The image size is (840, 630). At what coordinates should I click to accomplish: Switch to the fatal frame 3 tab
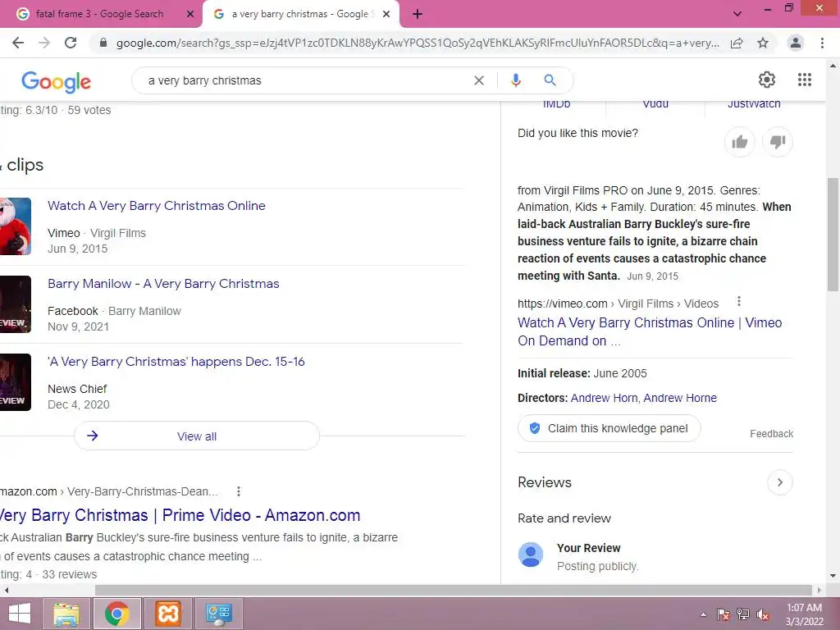pyautogui.click(x=99, y=14)
